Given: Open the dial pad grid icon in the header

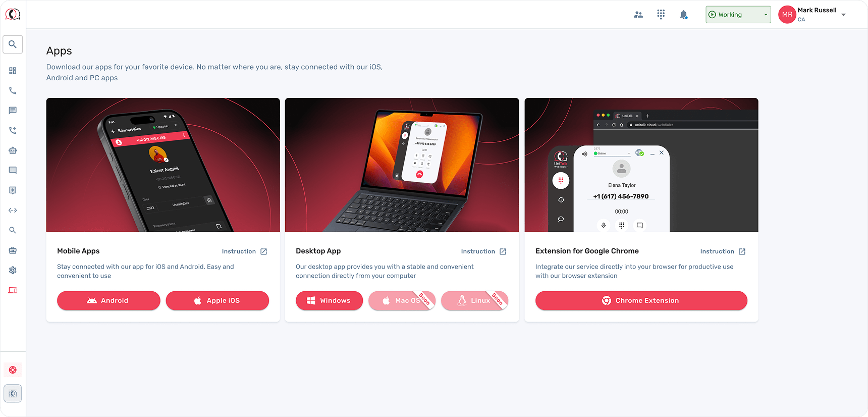Looking at the screenshot, I should tap(661, 15).
